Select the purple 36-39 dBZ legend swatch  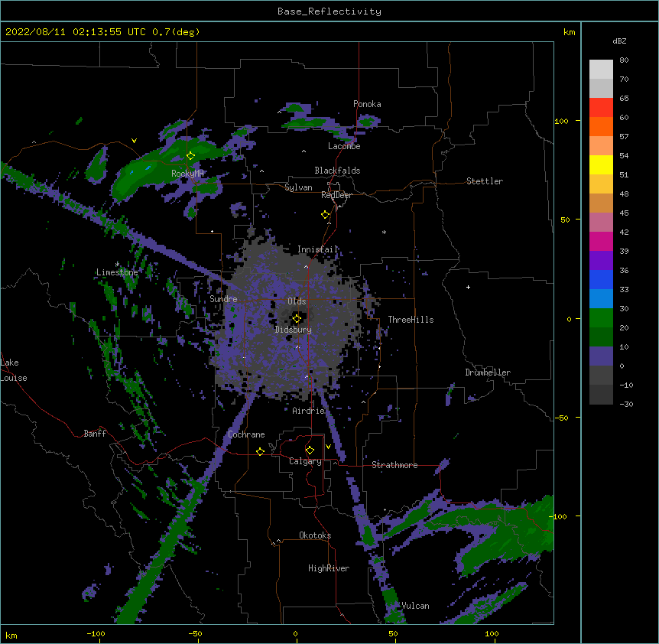click(601, 261)
